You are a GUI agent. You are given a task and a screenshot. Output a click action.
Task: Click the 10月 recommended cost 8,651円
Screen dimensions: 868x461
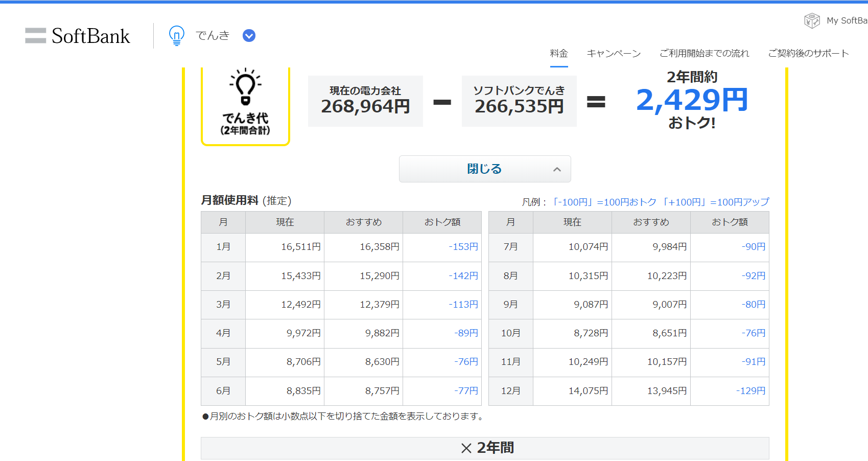point(651,333)
